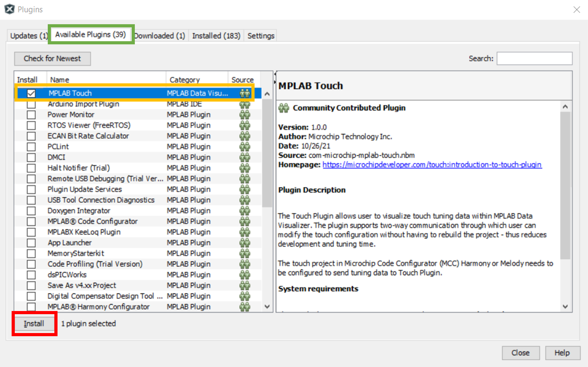Click the Community Contributed Plugin icon in details
This screenshot has height=367, width=588.
[283, 108]
